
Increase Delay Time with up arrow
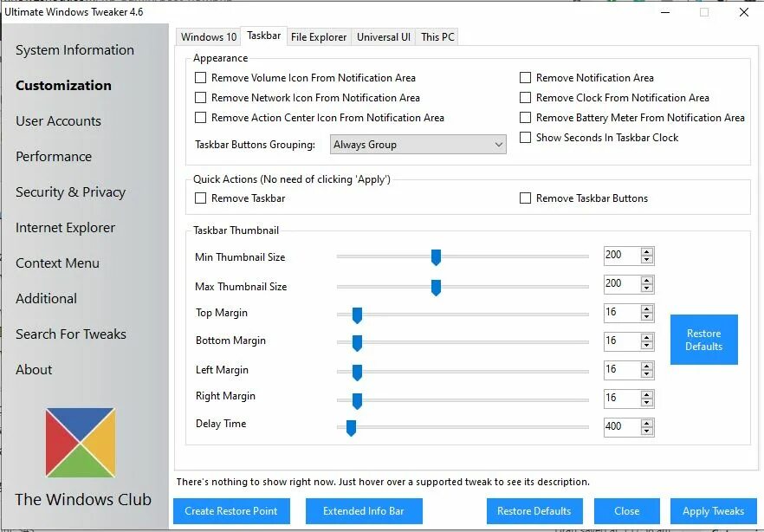tap(646, 423)
